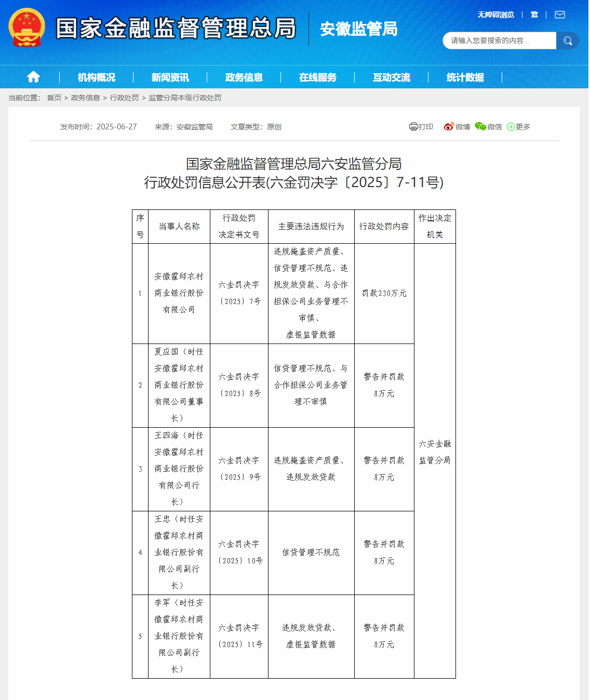Click the 微博 share label

tap(463, 127)
